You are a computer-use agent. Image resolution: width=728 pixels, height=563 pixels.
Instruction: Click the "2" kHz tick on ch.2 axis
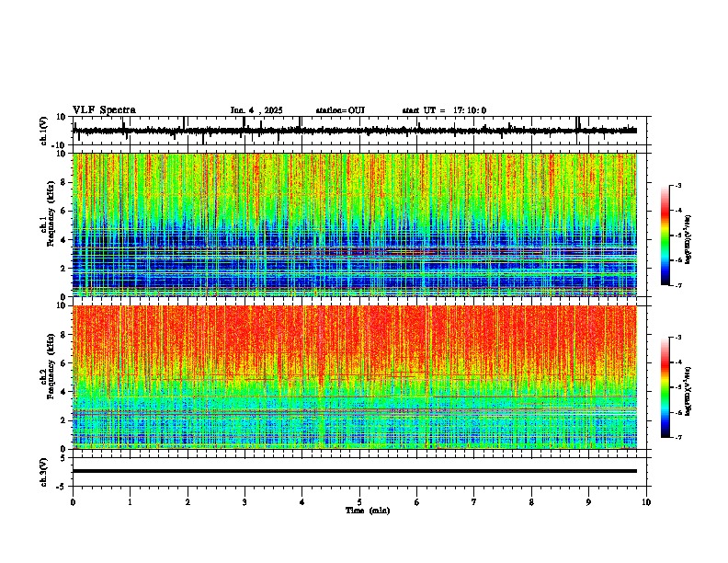point(63,420)
